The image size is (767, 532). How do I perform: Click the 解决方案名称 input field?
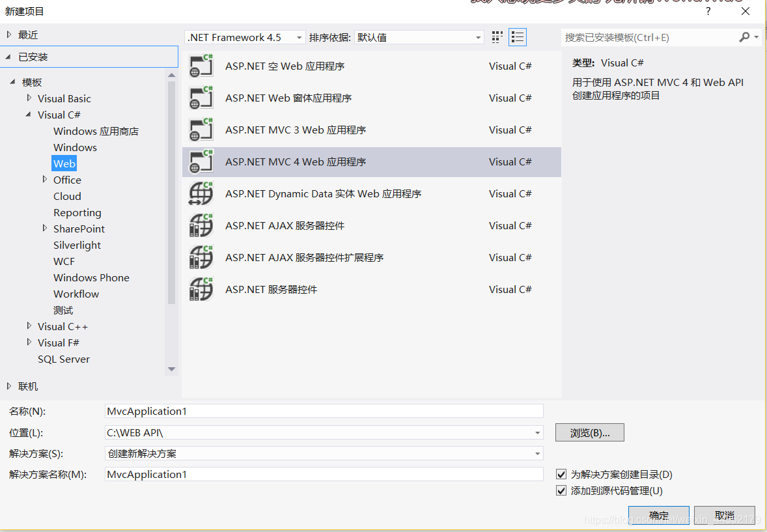[x=324, y=474]
